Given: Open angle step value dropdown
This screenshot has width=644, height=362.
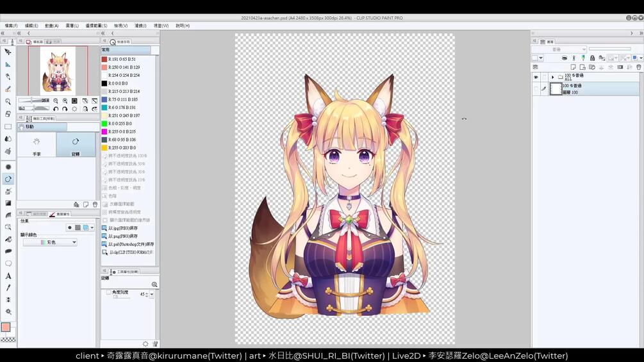Looking at the screenshot, I should coord(152,294).
